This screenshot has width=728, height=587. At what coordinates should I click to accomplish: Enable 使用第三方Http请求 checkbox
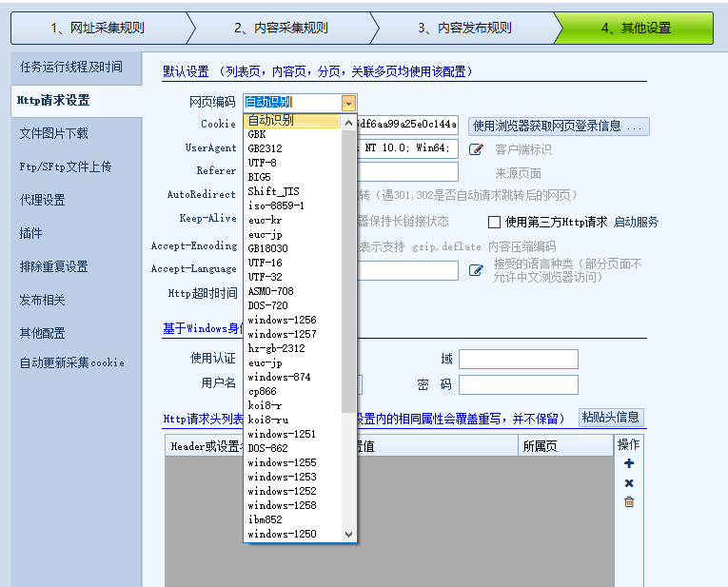click(x=494, y=222)
